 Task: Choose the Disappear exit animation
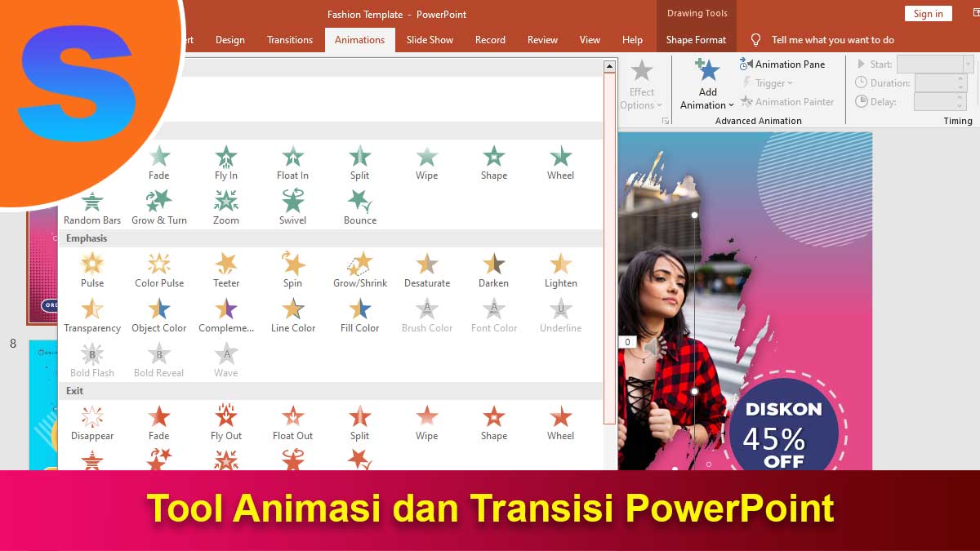(92, 423)
